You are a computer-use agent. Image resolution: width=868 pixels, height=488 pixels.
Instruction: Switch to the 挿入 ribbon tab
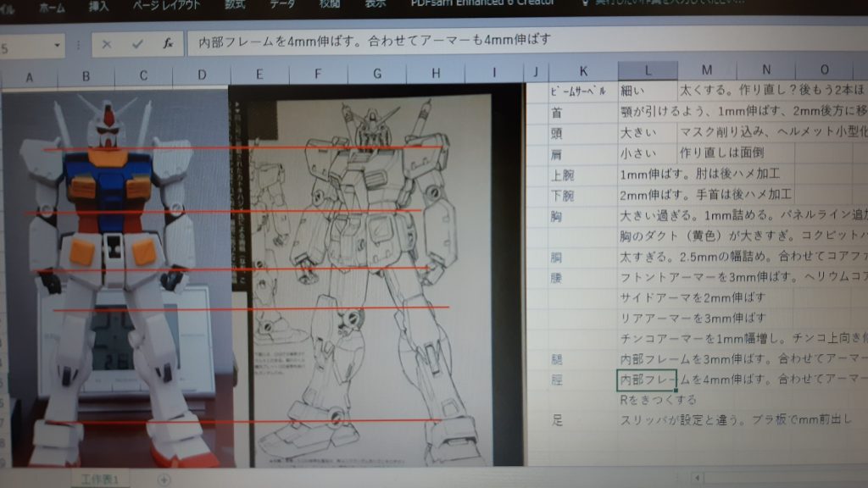[99, 4]
